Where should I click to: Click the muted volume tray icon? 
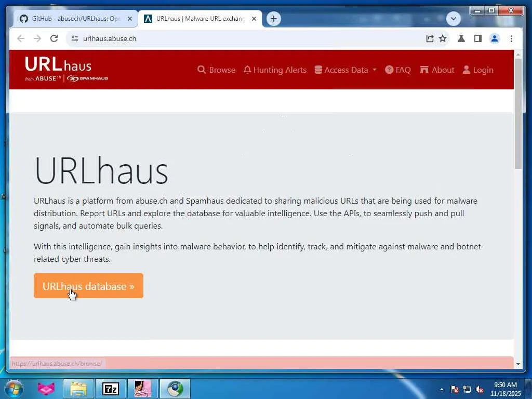(480, 390)
